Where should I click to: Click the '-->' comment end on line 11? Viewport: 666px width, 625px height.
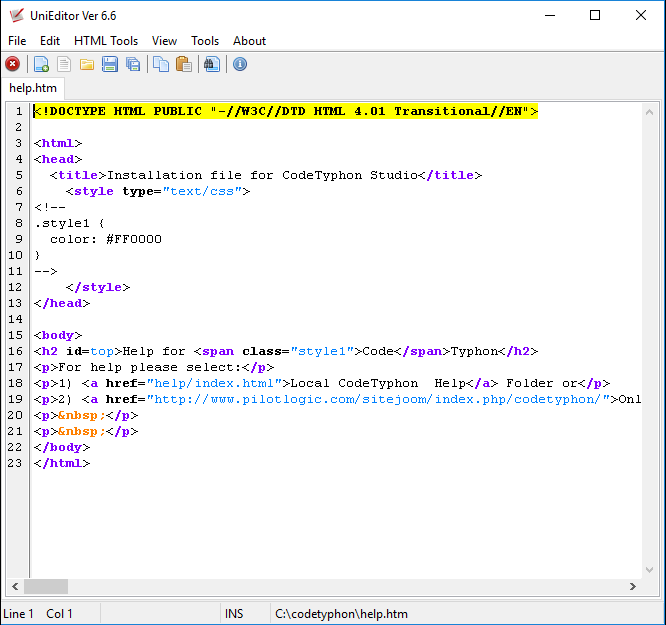45,271
